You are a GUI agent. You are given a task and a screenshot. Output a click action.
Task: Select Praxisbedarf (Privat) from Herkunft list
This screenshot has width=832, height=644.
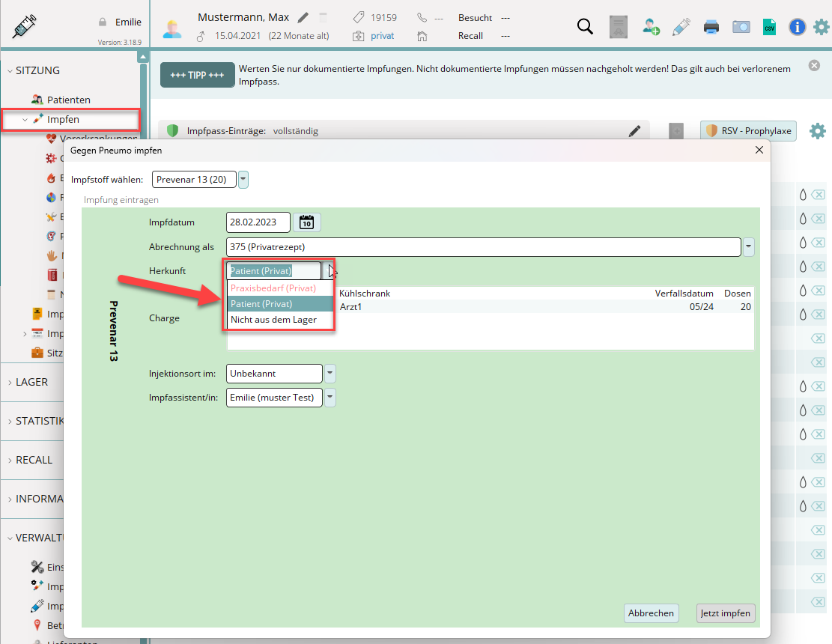pyautogui.click(x=280, y=288)
